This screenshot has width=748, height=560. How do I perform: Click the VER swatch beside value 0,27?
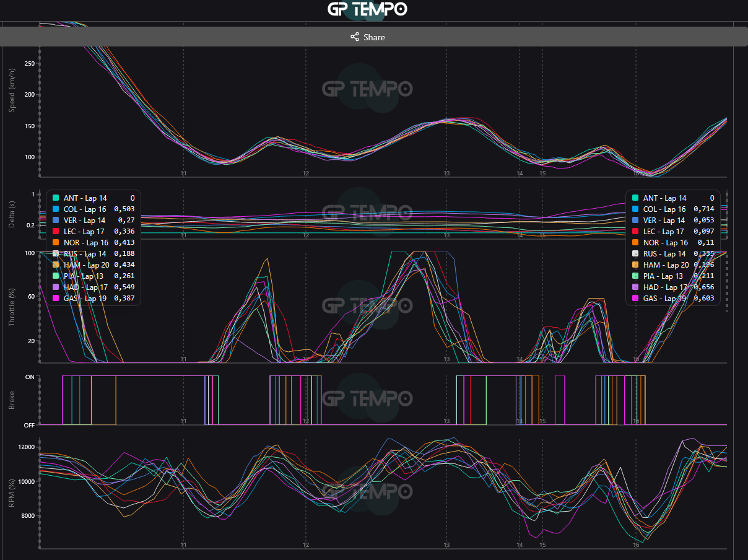pyautogui.click(x=56, y=221)
